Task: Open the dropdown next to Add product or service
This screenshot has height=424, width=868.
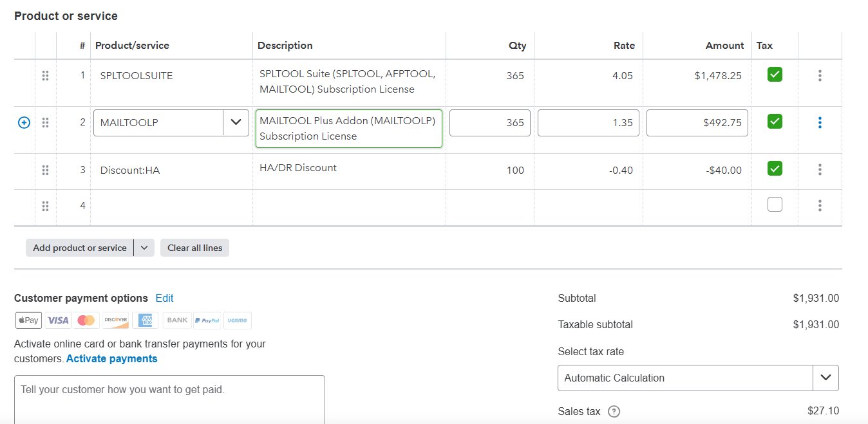Action: tap(144, 247)
